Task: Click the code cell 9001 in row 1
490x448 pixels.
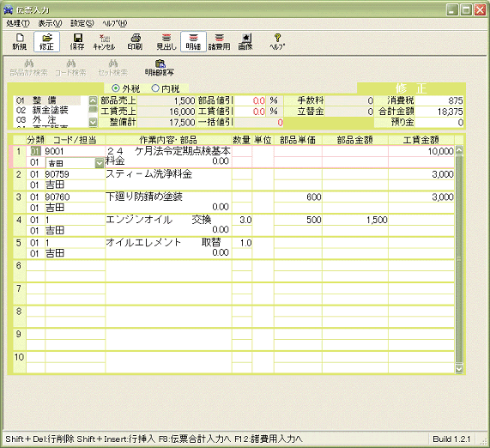Action: [x=75, y=151]
